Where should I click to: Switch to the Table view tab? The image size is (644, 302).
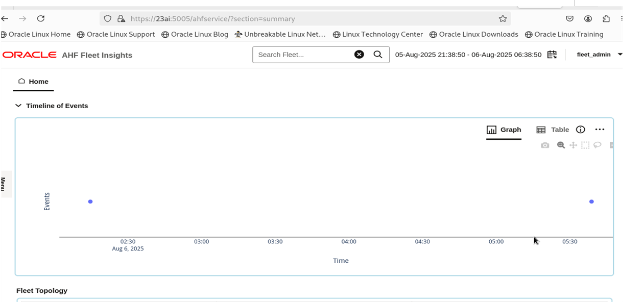click(x=553, y=130)
